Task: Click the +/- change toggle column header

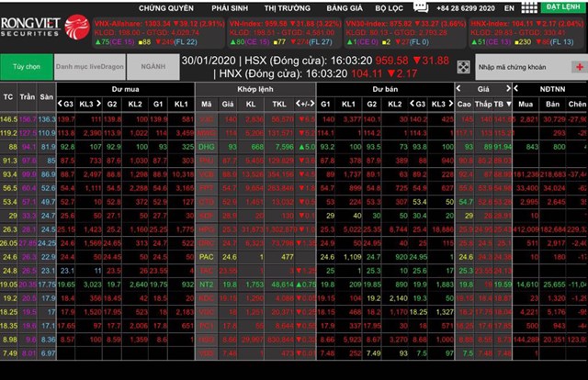Action: point(306,105)
